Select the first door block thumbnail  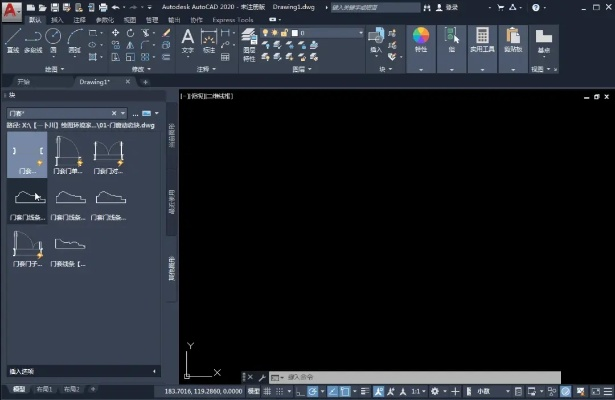pyautogui.click(x=27, y=153)
